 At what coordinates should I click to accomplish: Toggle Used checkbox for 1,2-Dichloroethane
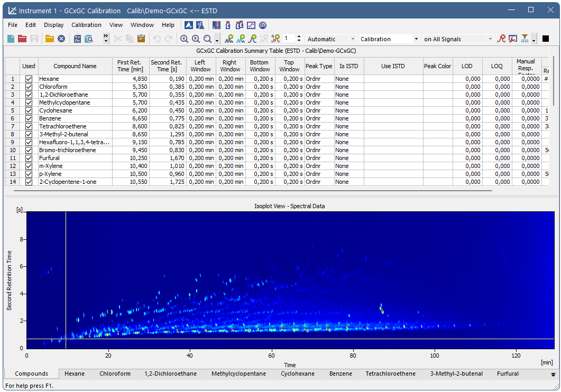point(29,95)
